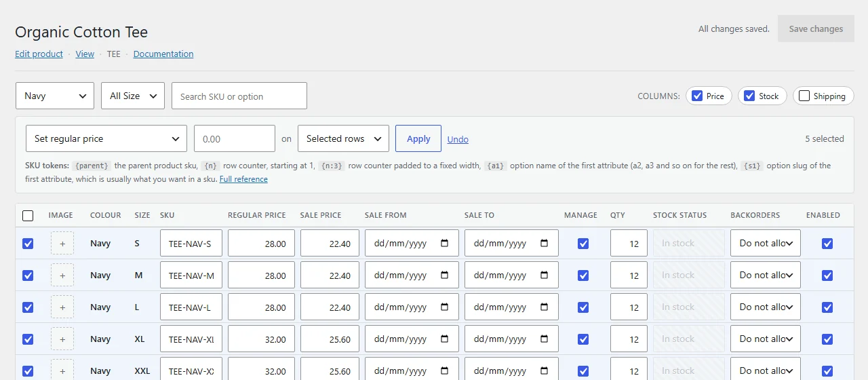Open calendar picker for Navy M Sale To

pos(545,275)
